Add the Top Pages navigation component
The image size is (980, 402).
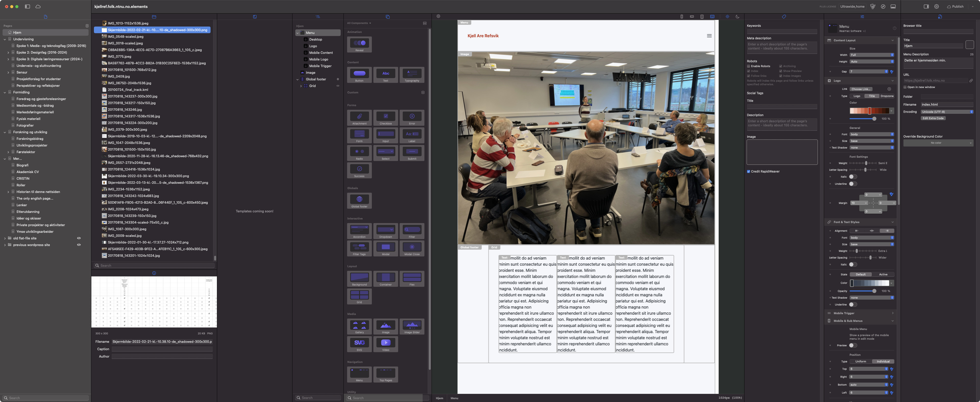[385, 375]
